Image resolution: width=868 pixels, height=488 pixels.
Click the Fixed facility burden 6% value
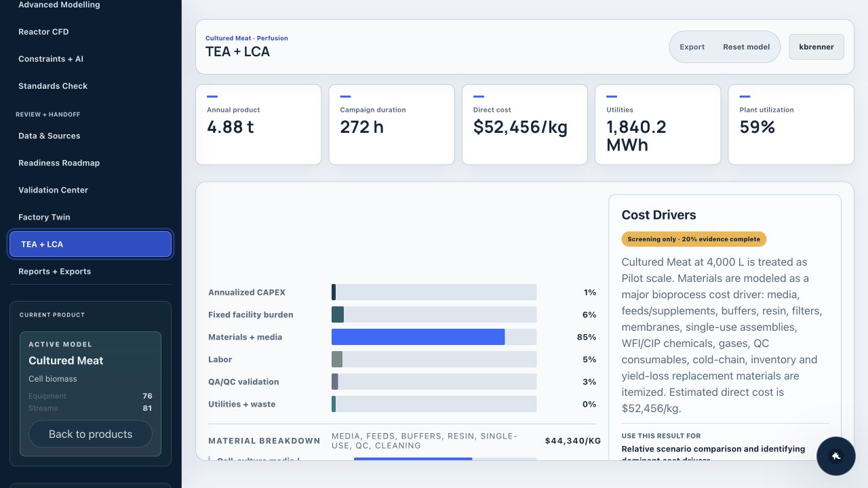point(589,314)
